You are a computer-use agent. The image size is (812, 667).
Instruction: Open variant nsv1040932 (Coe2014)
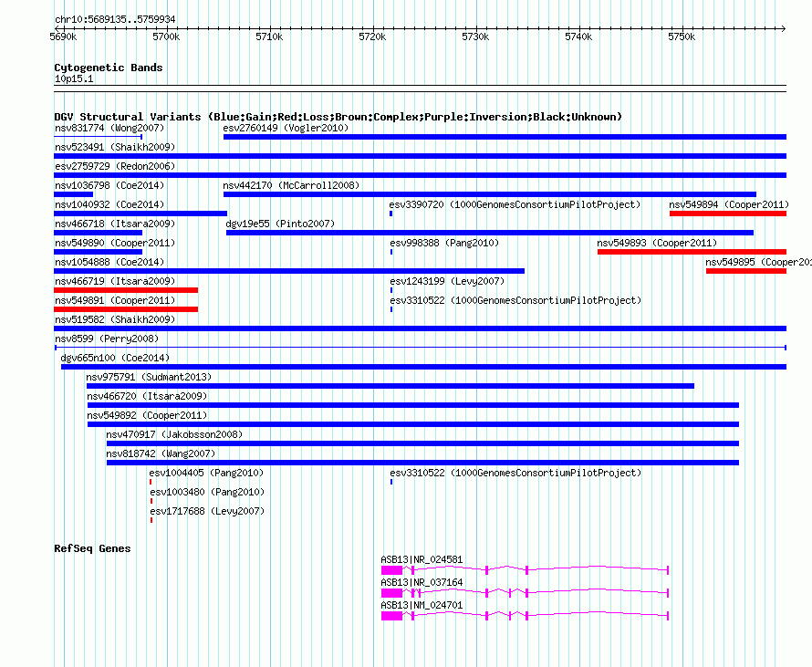tap(109, 204)
